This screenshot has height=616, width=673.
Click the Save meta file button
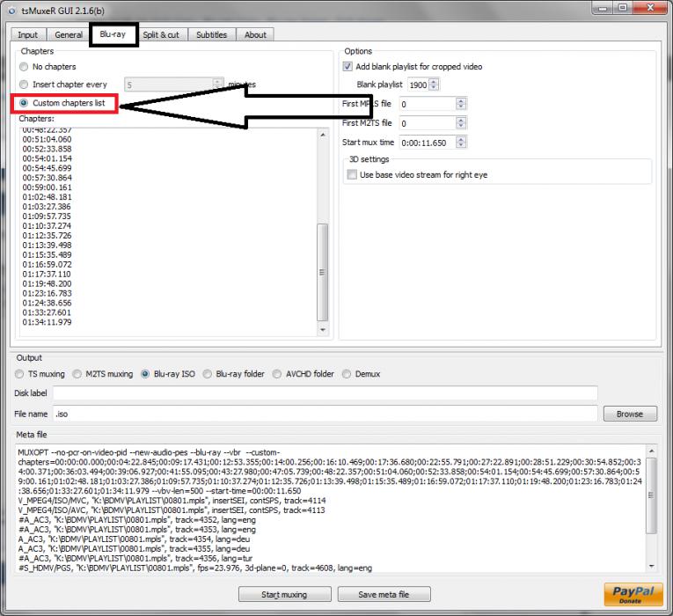tap(384, 595)
